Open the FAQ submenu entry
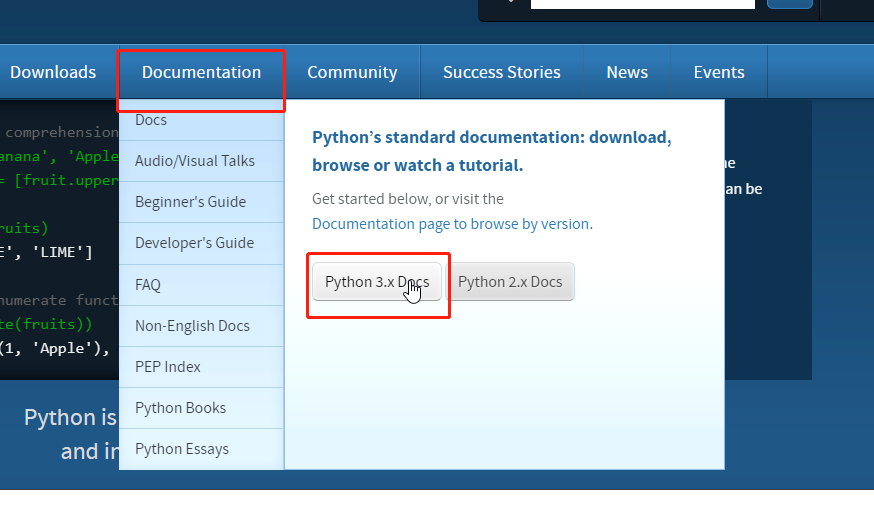 (x=148, y=285)
